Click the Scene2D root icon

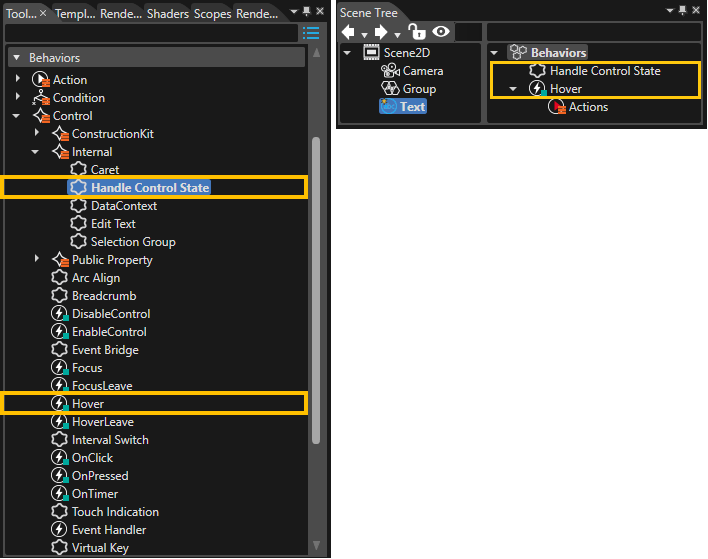click(x=371, y=53)
